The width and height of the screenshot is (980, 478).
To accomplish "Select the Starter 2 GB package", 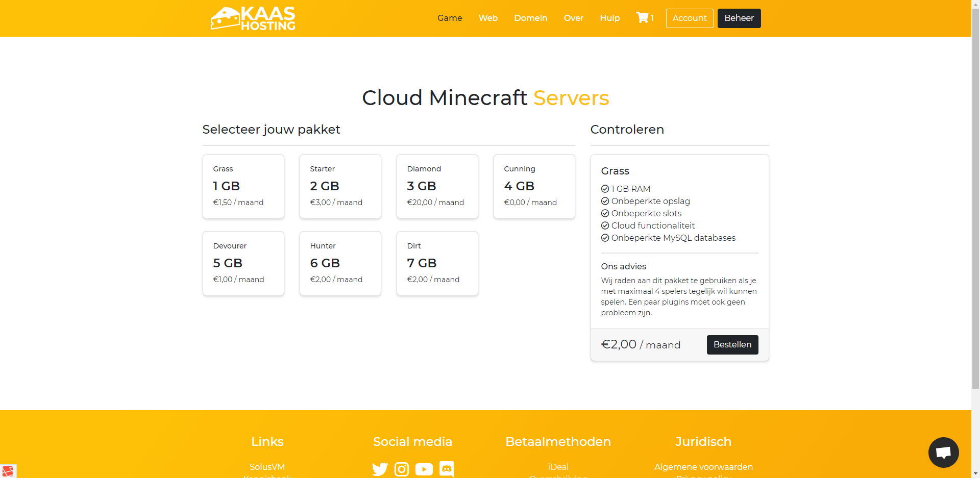I will (x=340, y=186).
